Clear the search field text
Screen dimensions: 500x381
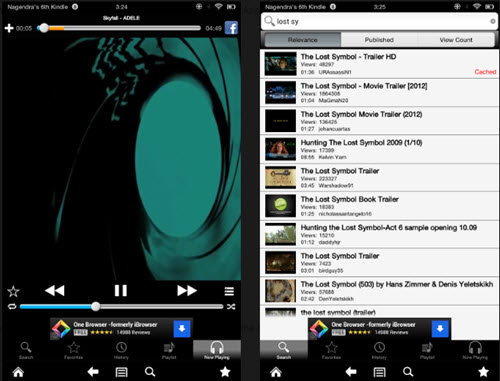pos(492,21)
